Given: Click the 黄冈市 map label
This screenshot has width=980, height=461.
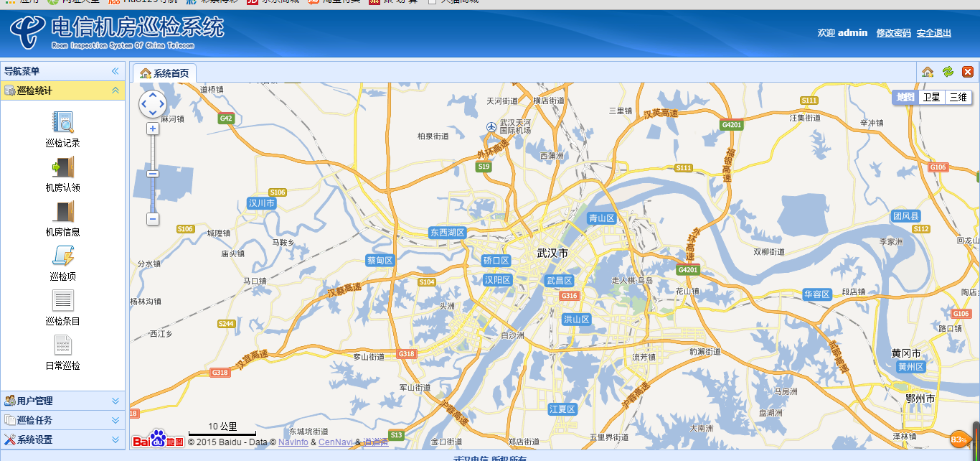Looking at the screenshot, I should (906, 353).
